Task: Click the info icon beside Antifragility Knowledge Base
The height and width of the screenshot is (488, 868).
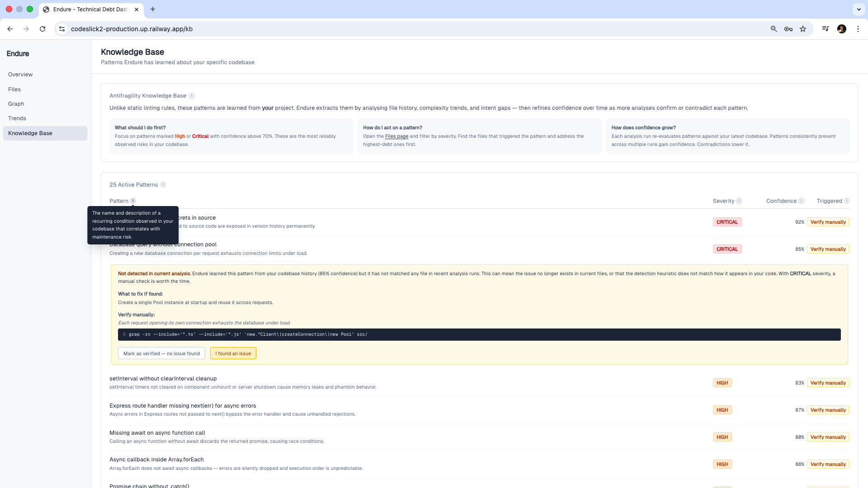Action: pyautogui.click(x=192, y=96)
